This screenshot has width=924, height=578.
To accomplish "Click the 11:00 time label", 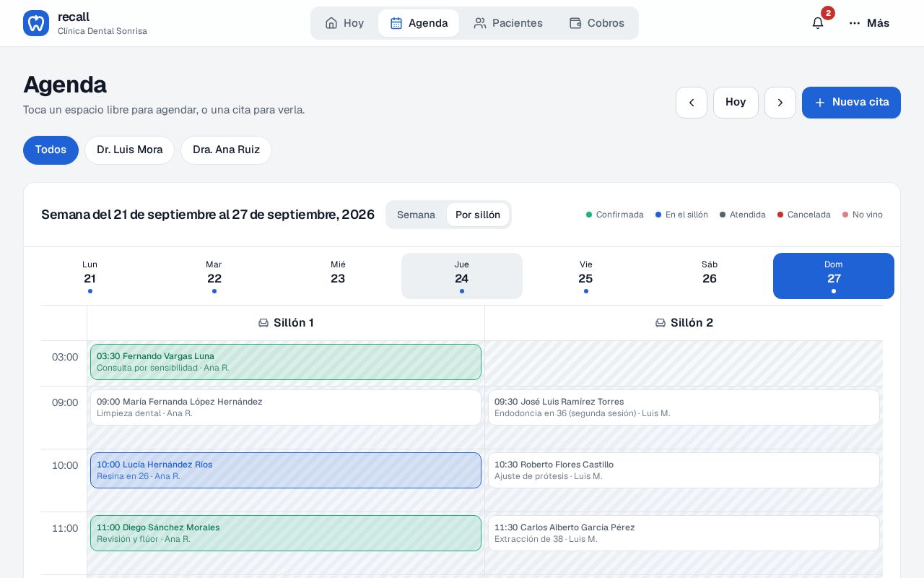I will tap(65, 528).
